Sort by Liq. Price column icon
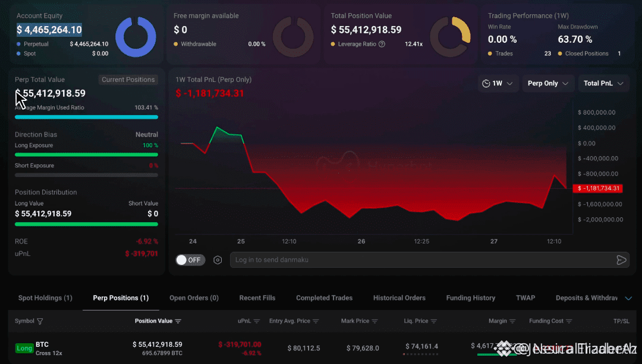The width and height of the screenshot is (642, 364). [433, 321]
